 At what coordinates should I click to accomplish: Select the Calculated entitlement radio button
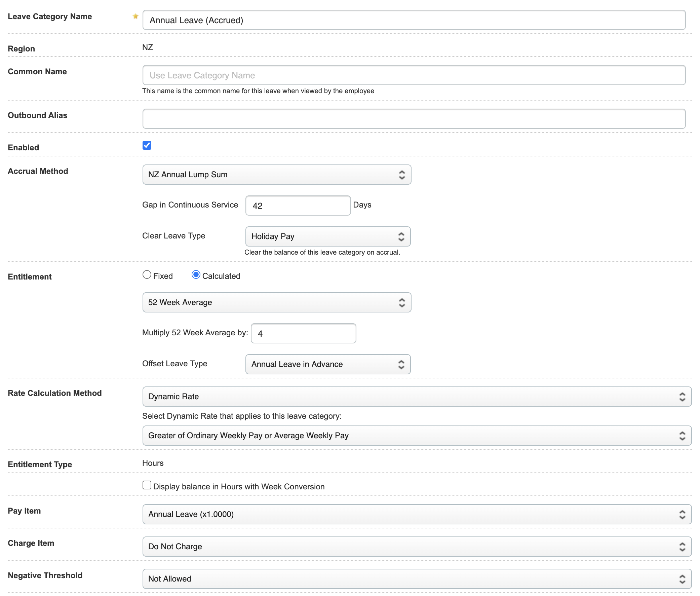196,275
